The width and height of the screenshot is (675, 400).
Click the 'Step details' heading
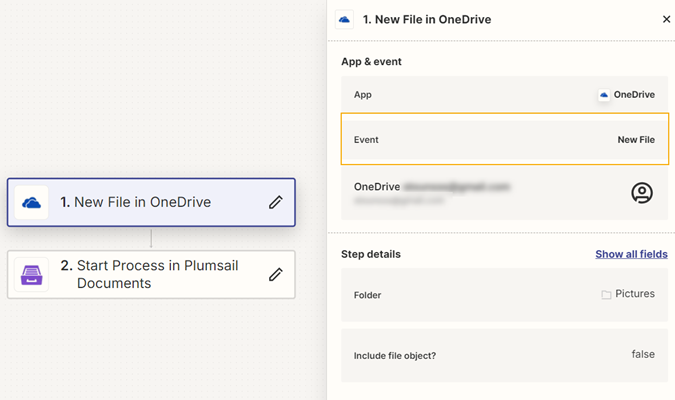[371, 254]
